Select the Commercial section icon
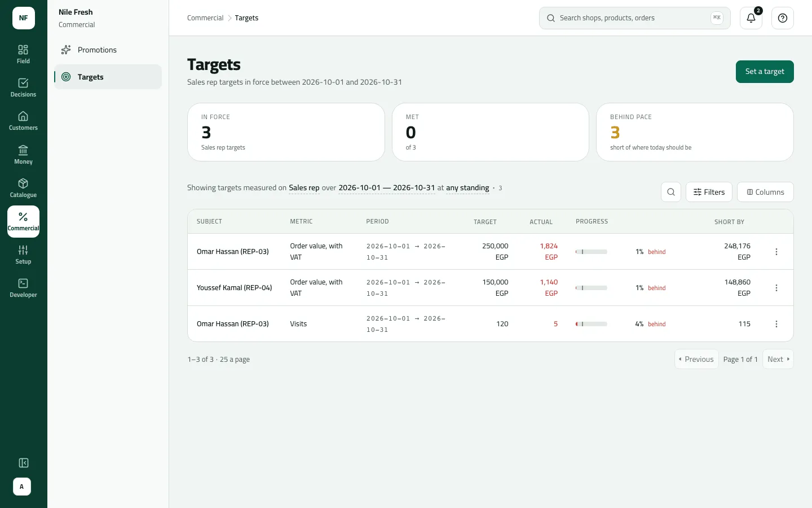Image resolution: width=812 pixels, height=508 pixels. (x=23, y=221)
